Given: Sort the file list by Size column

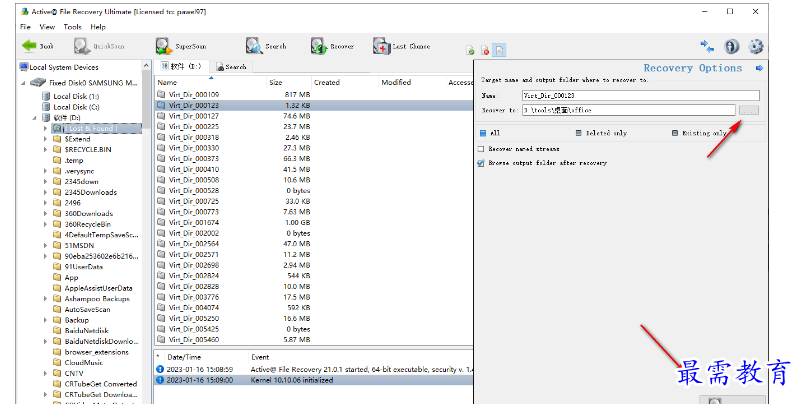Looking at the screenshot, I should pyautogui.click(x=289, y=83).
